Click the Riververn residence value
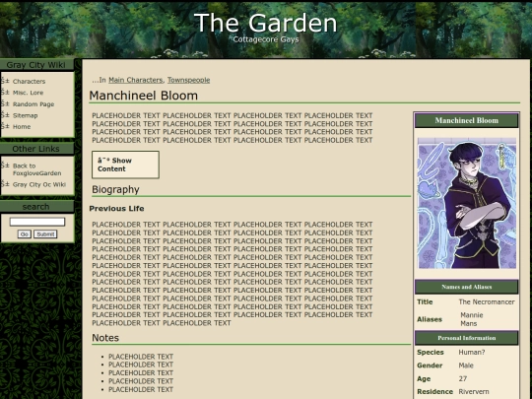Image resolution: width=532 pixels, height=399 pixels. pyautogui.click(x=474, y=391)
